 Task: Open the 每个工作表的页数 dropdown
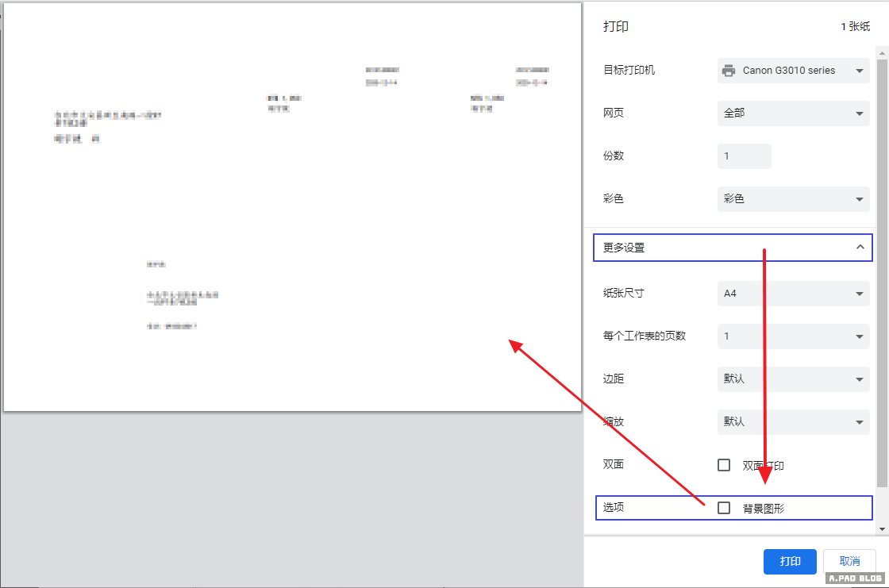tap(792, 336)
